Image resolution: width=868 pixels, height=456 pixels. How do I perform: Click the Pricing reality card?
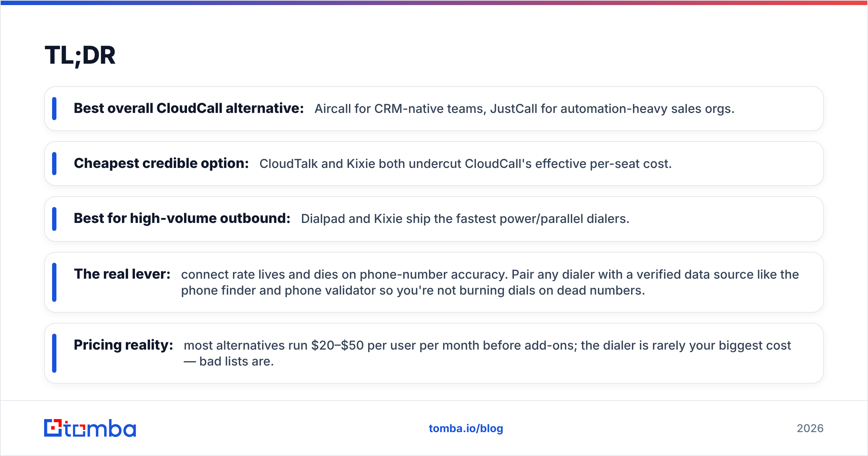(434, 353)
